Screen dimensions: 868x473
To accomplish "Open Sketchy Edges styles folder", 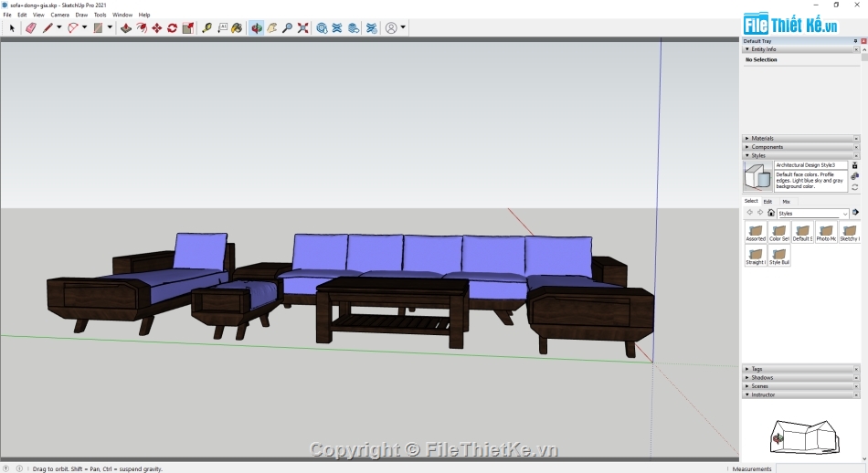I will click(849, 232).
